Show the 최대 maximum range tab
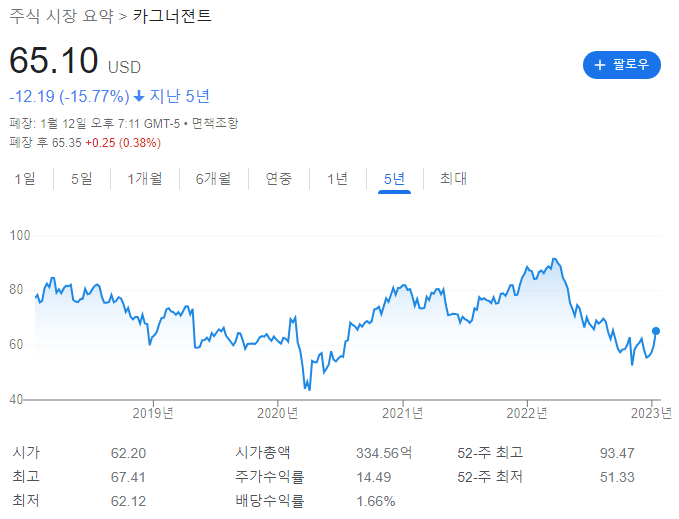Screen dimensions: 679x519 tap(453, 178)
